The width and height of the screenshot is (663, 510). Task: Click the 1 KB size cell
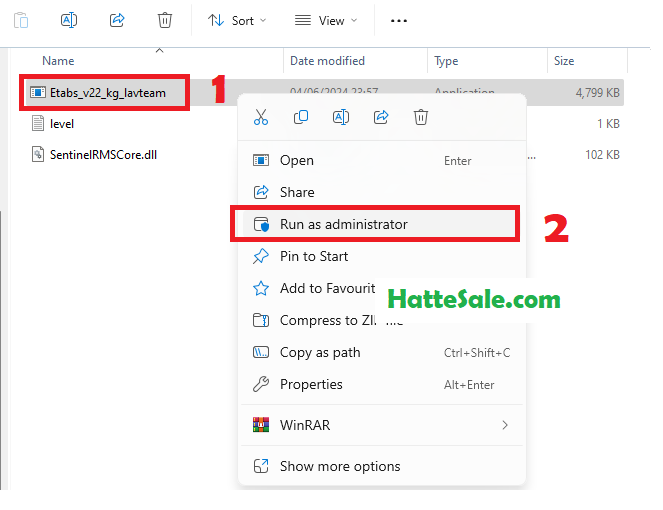pyautogui.click(x=608, y=124)
